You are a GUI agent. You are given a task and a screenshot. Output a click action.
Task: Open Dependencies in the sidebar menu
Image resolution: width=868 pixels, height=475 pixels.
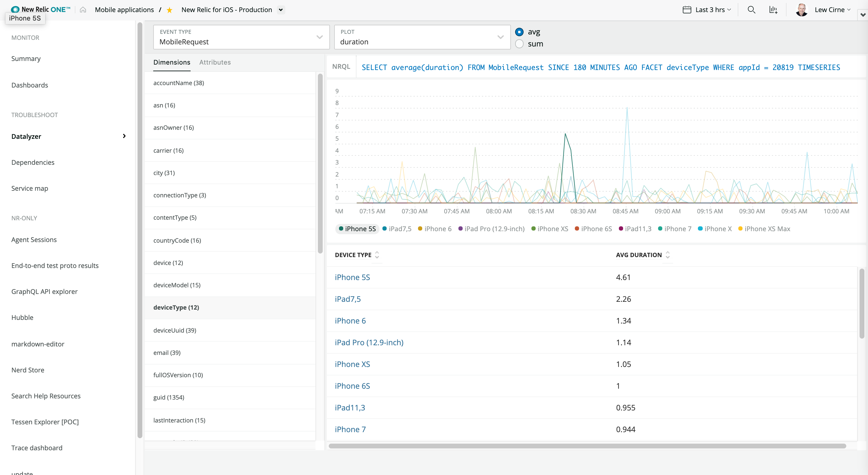[x=33, y=162]
